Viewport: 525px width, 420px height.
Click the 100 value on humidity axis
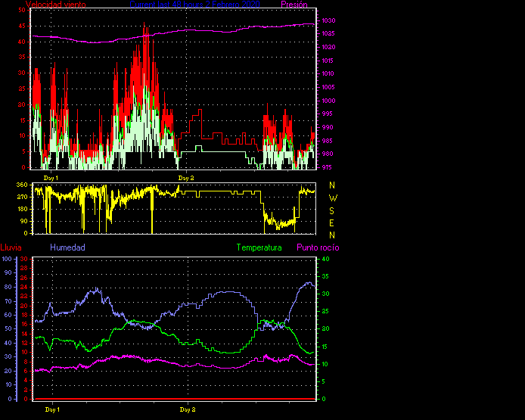coord(7,259)
